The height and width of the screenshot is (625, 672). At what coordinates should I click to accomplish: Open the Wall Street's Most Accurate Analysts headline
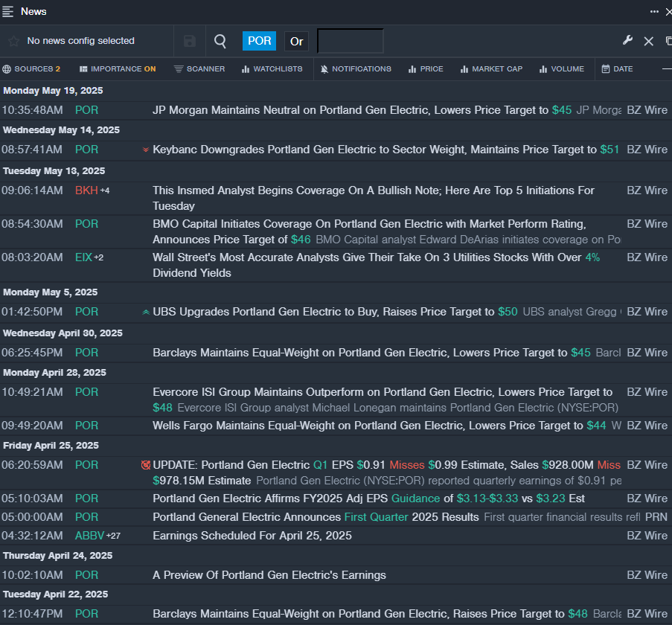click(x=376, y=265)
